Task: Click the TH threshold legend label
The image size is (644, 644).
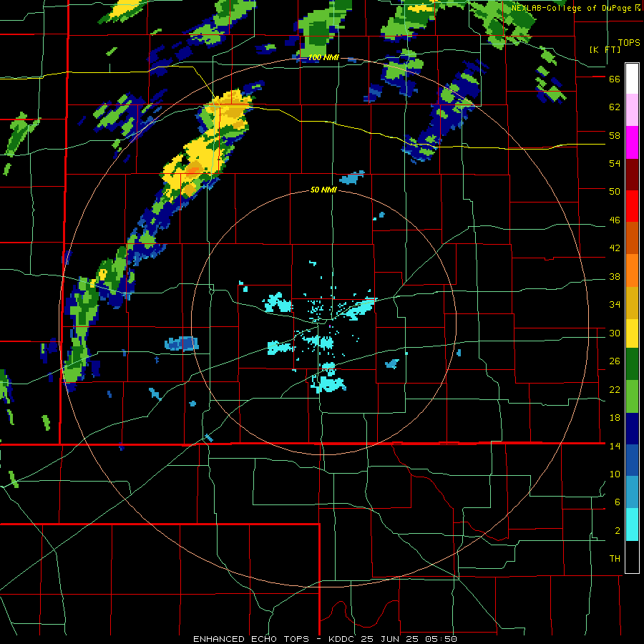Action: 615,559
